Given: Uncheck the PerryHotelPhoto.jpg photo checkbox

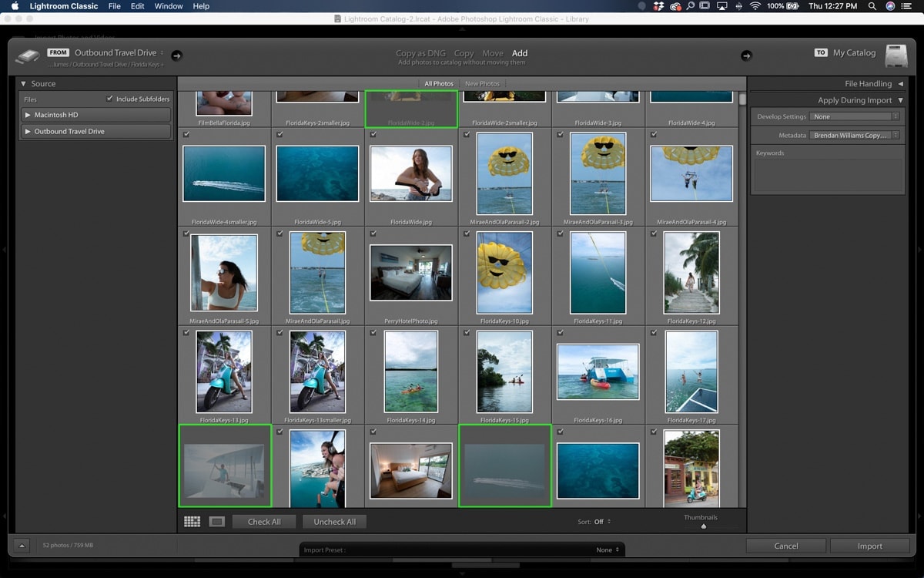Looking at the screenshot, I should [x=373, y=234].
